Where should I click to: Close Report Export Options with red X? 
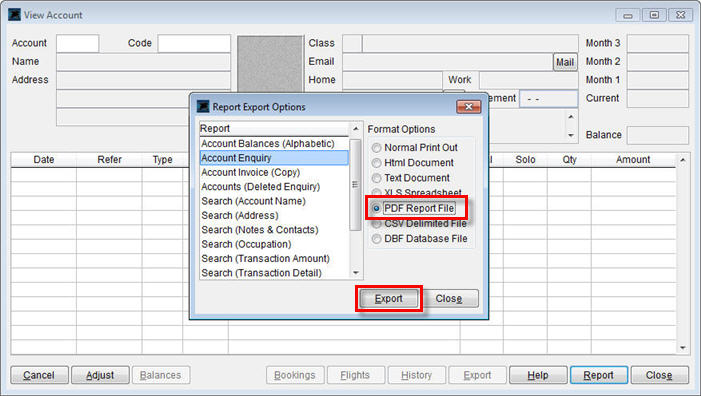pos(469,107)
